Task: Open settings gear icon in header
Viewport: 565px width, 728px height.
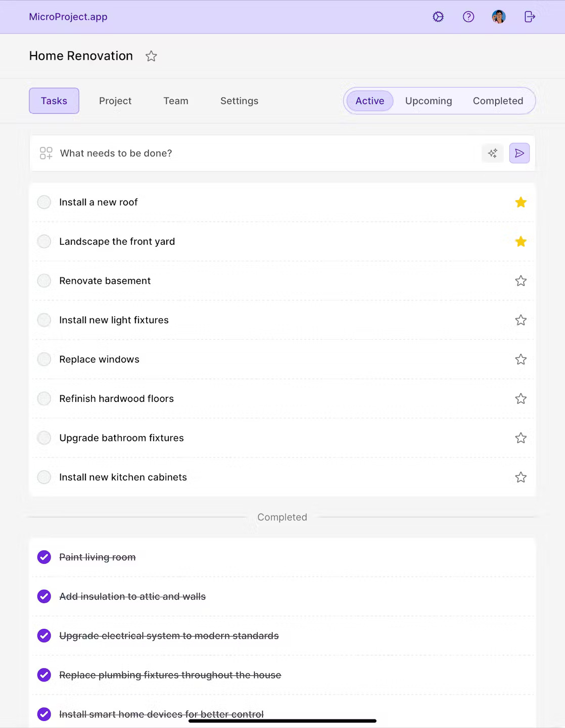Action: click(x=438, y=17)
